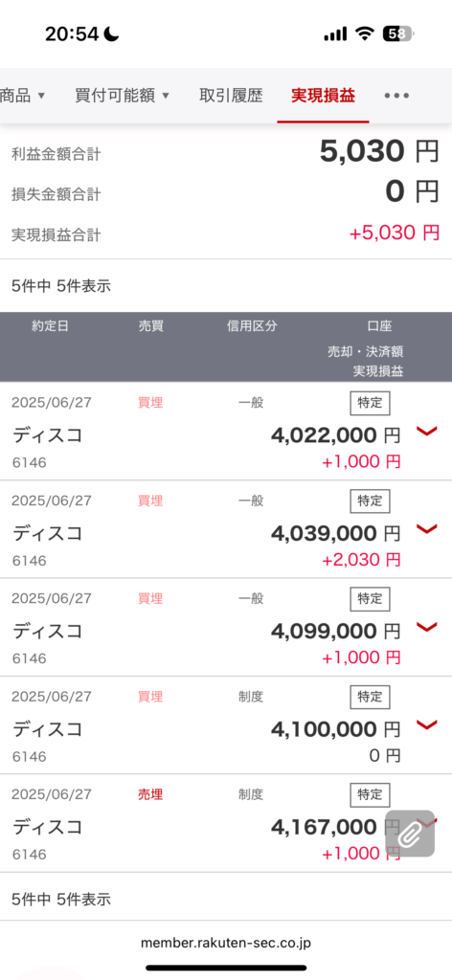
Task: Switch to the 取引履歴 tab
Action: pyautogui.click(x=232, y=96)
